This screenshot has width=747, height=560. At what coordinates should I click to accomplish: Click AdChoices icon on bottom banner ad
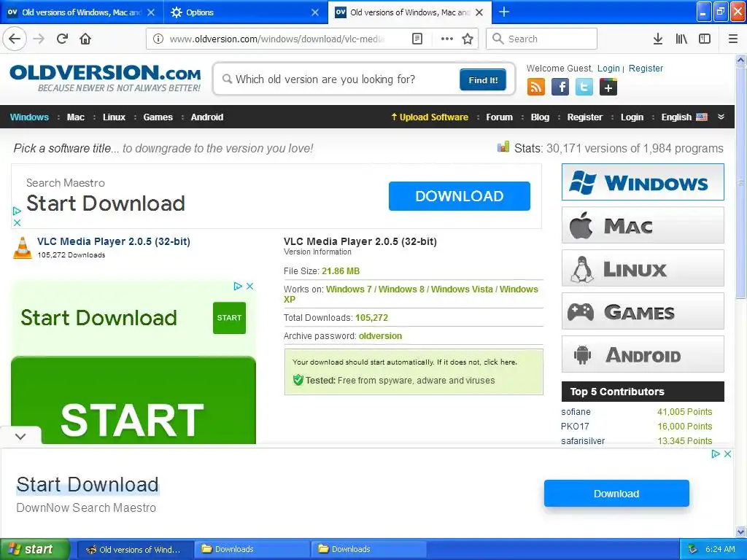716,454
